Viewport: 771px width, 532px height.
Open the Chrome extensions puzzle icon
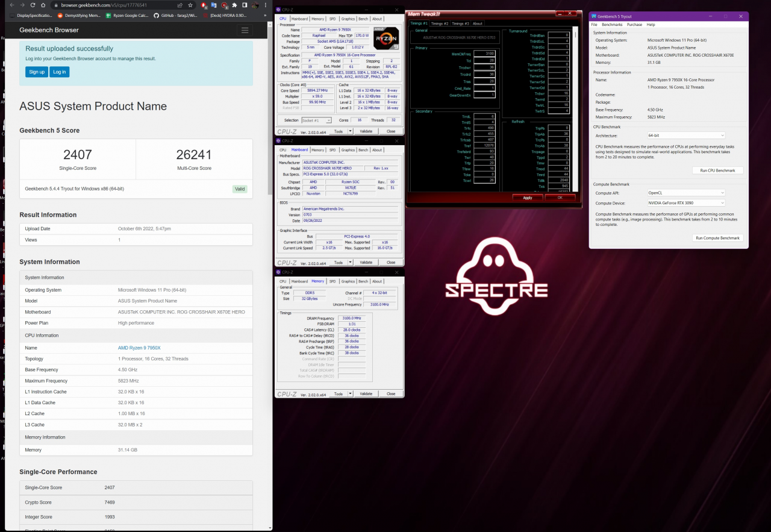[x=234, y=5]
